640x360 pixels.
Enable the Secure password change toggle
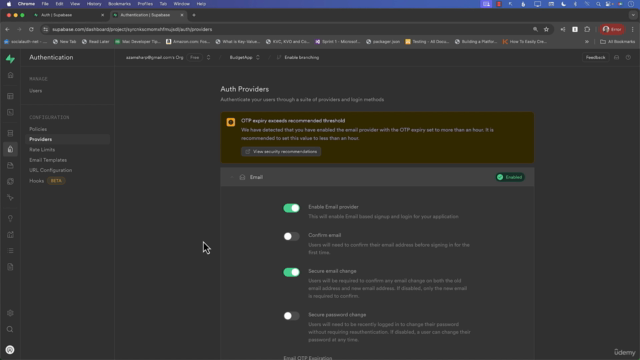[291, 316]
